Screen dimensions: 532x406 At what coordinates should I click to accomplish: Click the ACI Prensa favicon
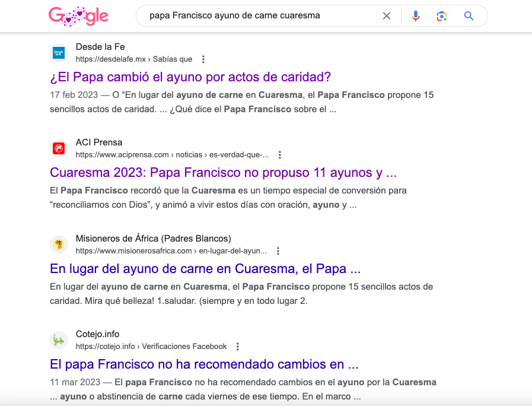coord(59,148)
